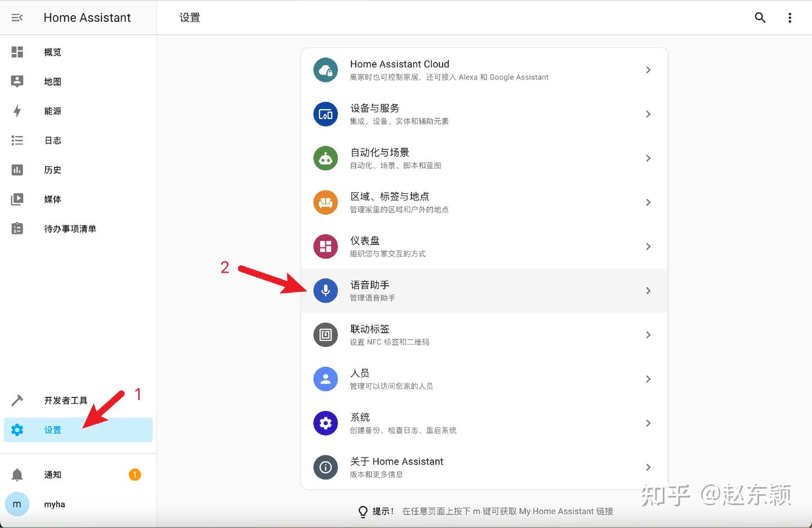Viewport: 812px width, 528px height.
Task: Expand the 系统 row chevron
Action: coord(648,423)
